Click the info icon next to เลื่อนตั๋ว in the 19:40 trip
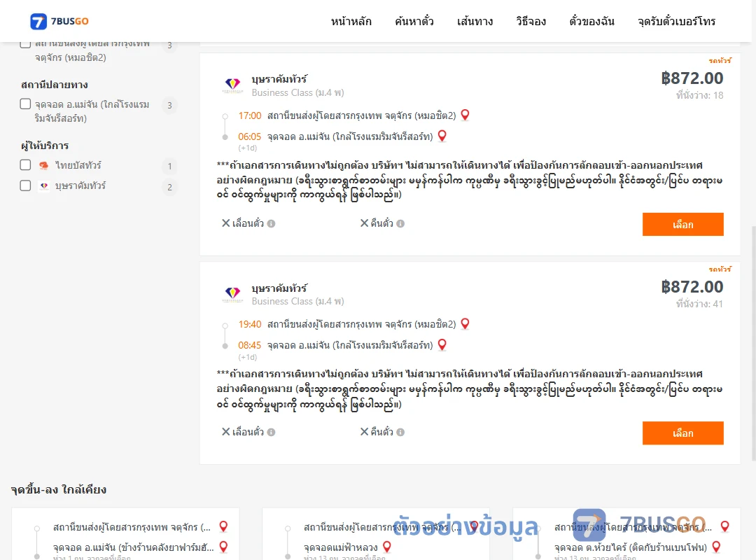Viewport: 756px width, 560px height. coord(272,432)
